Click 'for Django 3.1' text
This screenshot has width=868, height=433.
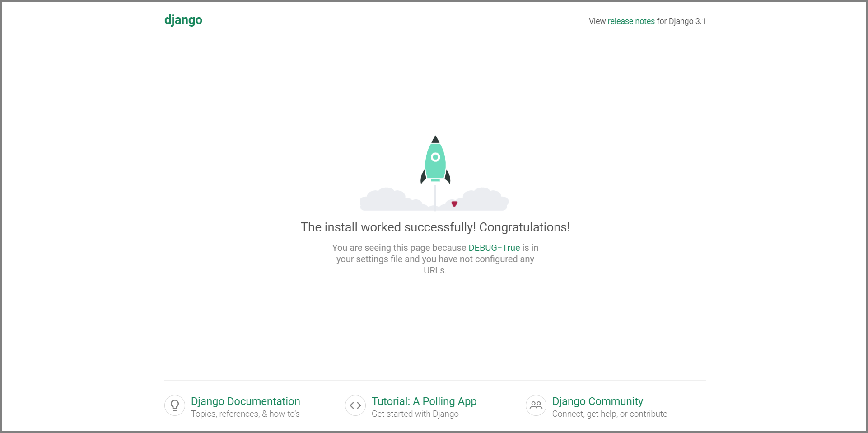click(x=681, y=21)
